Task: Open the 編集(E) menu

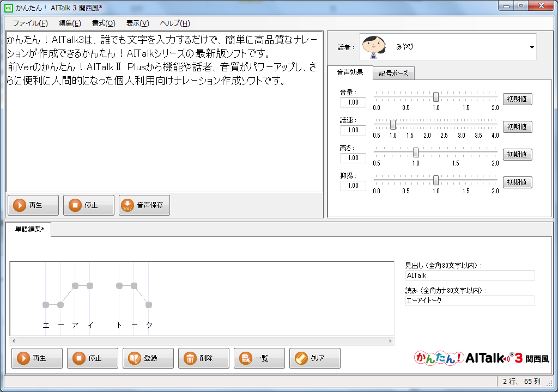Action: [x=70, y=23]
